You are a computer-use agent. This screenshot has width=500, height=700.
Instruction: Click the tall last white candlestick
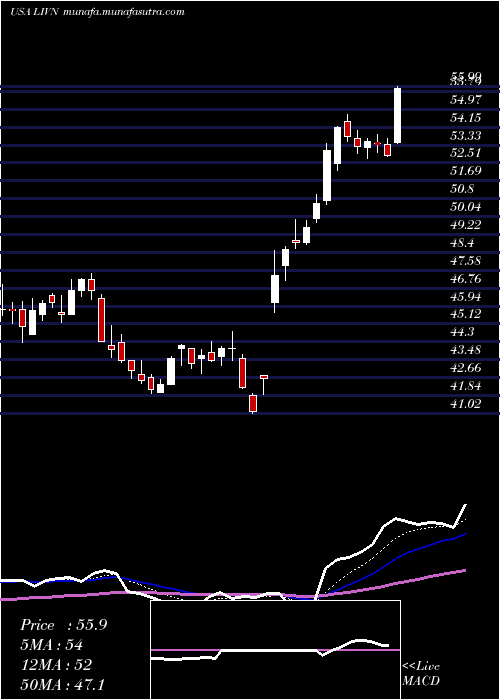click(397, 115)
